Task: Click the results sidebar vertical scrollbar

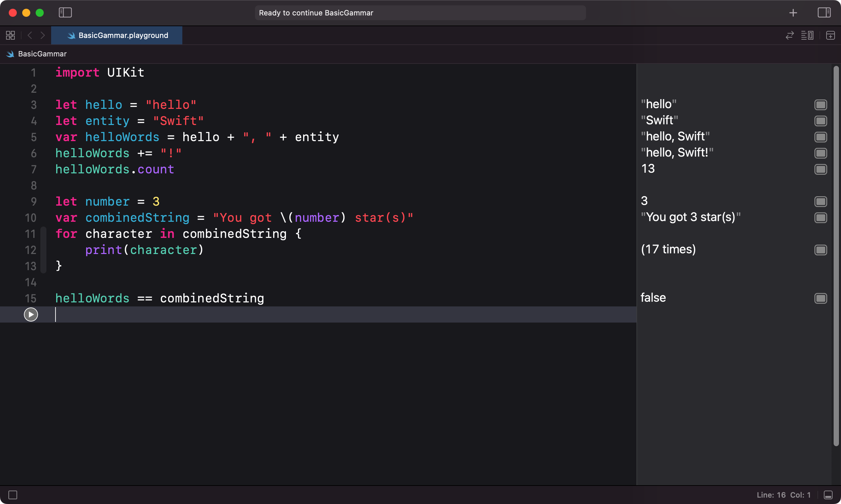Action: pos(836,256)
